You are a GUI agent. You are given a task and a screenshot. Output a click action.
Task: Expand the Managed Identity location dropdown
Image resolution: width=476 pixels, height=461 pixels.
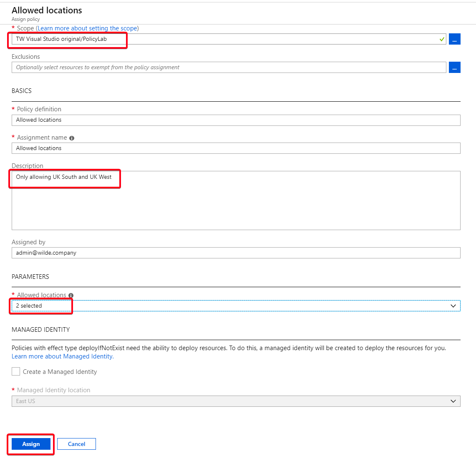point(453,401)
